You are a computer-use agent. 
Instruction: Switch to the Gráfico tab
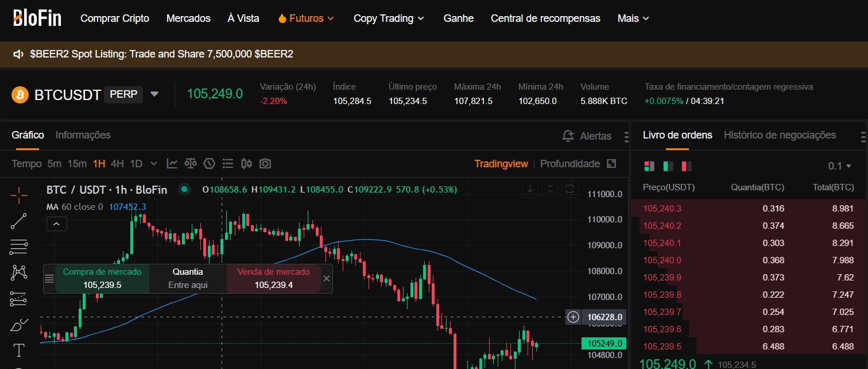coord(28,135)
